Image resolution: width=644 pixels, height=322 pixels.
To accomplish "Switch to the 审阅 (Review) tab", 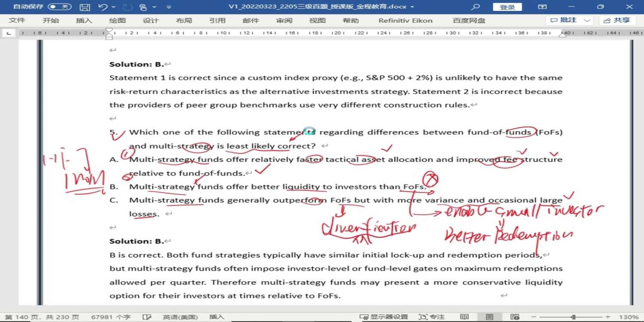I will 284,20.
